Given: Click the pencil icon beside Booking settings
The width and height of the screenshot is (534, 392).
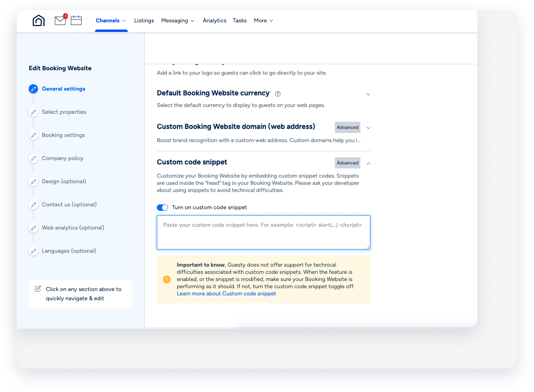Looking at the screenshot, I should (34, 135).
